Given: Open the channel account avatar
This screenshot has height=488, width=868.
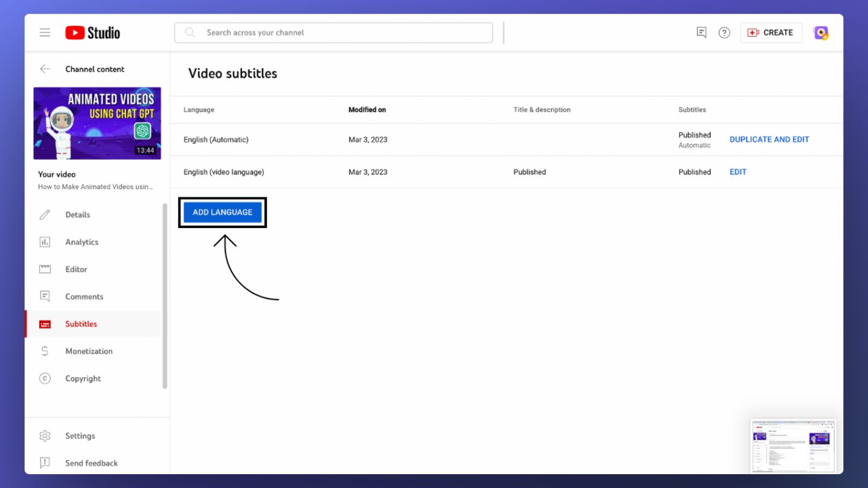Looking at the screenshot, I should coord(821,33).
